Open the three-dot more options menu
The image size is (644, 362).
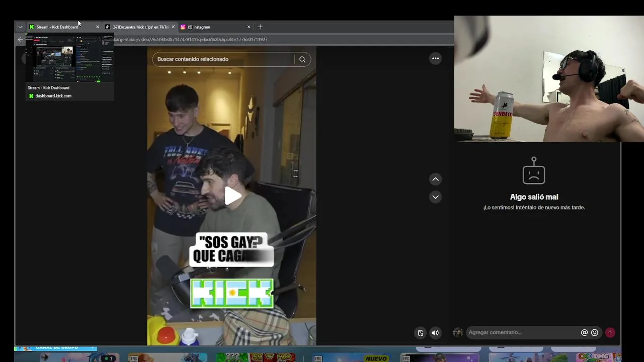[436, 58]
